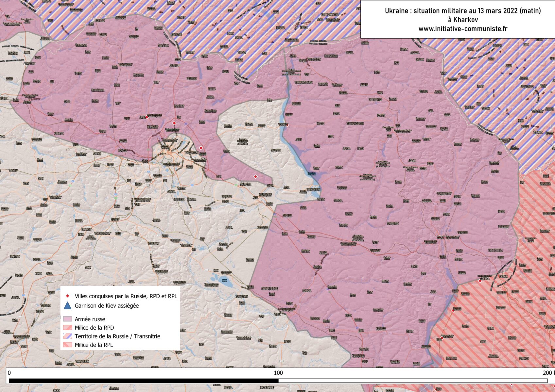Click the blue triangle Kiev garrison legend icon

tap(67, 306)
